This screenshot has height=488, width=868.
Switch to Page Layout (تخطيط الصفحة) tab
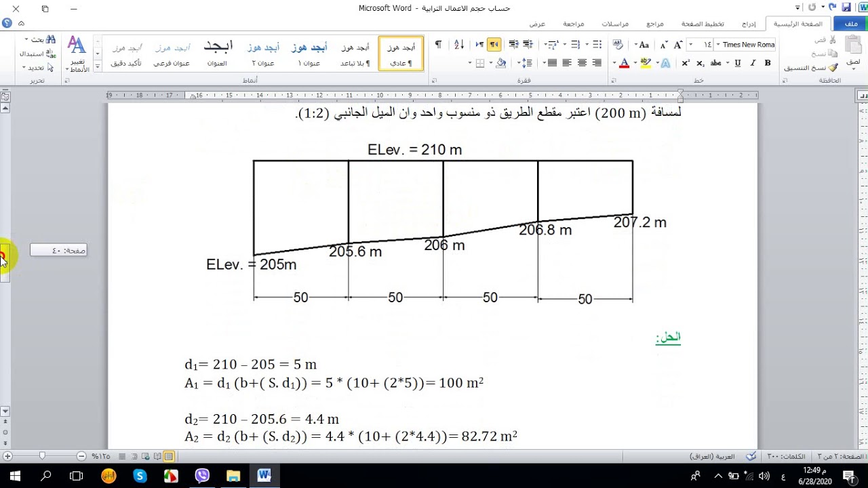[703, 24]
